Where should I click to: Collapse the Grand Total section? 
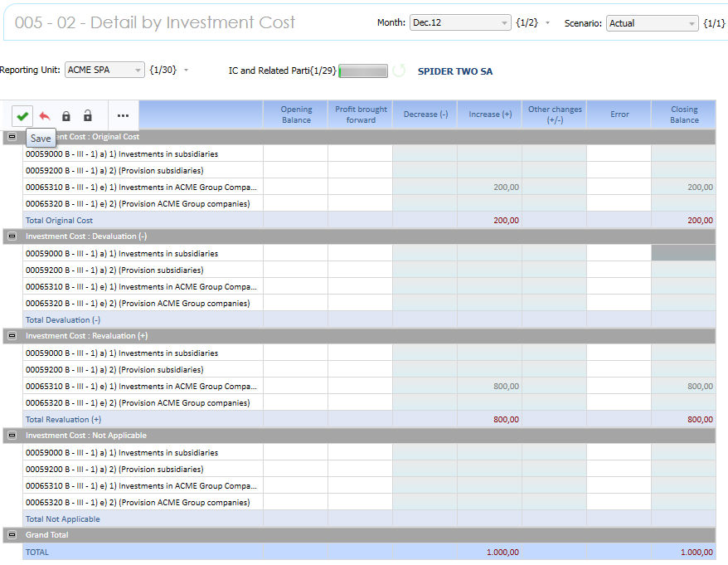pos(12,535)
